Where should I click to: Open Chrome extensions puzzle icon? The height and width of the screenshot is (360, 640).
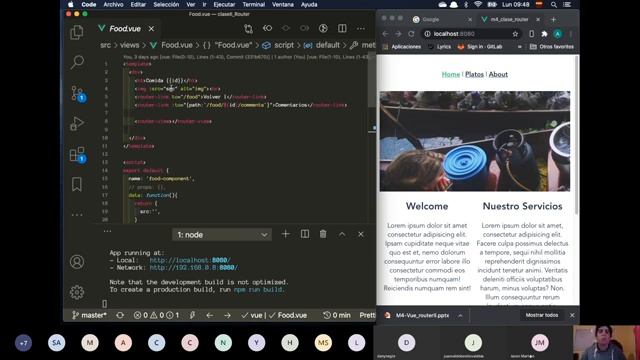tap(544, 34)
